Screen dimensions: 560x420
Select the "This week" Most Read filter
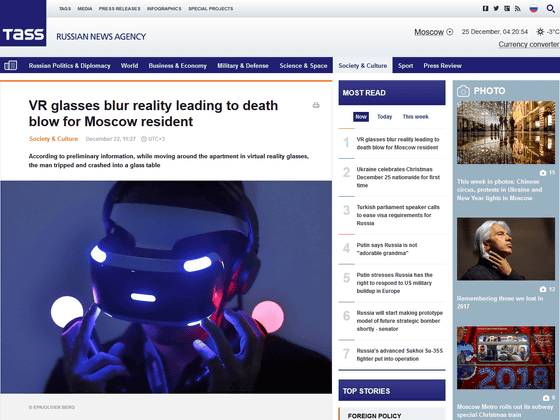[x=415, y=117]
